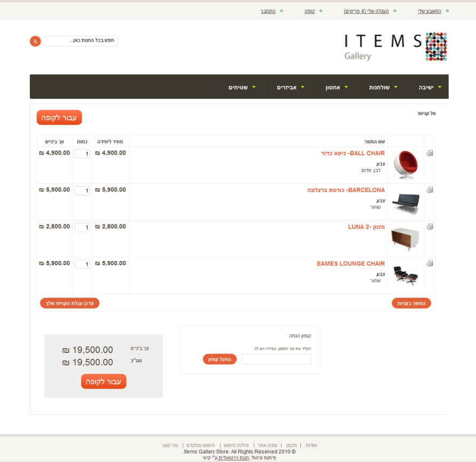This screenshot has height=462, width=476.
Task: Open the אביזרים navigation menu
Action: click(290, 87)
